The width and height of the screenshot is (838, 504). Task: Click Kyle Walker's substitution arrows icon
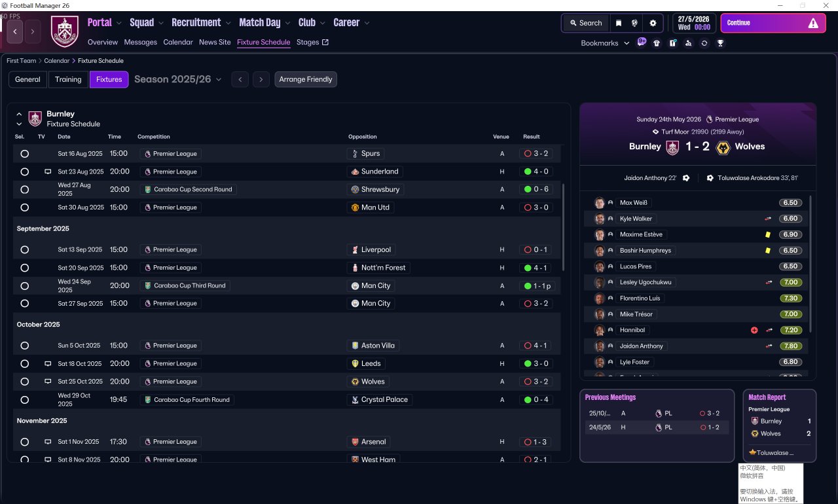coord(768,219)
